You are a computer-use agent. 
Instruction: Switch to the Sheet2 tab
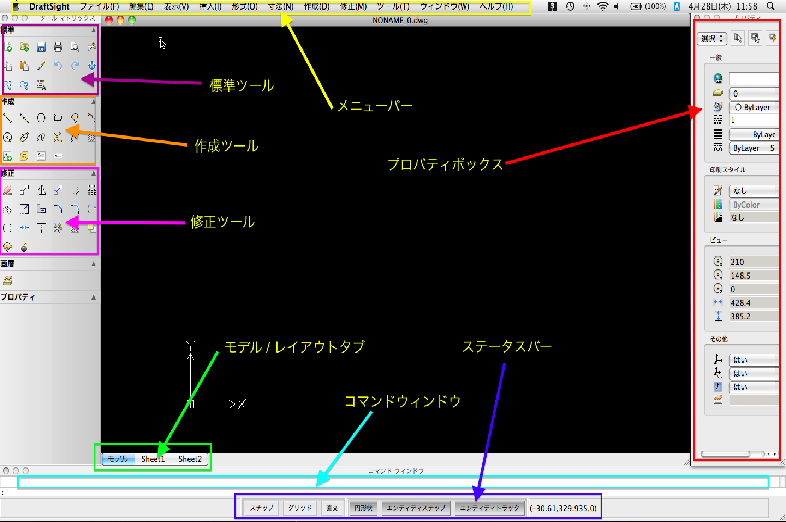[190, 459]
